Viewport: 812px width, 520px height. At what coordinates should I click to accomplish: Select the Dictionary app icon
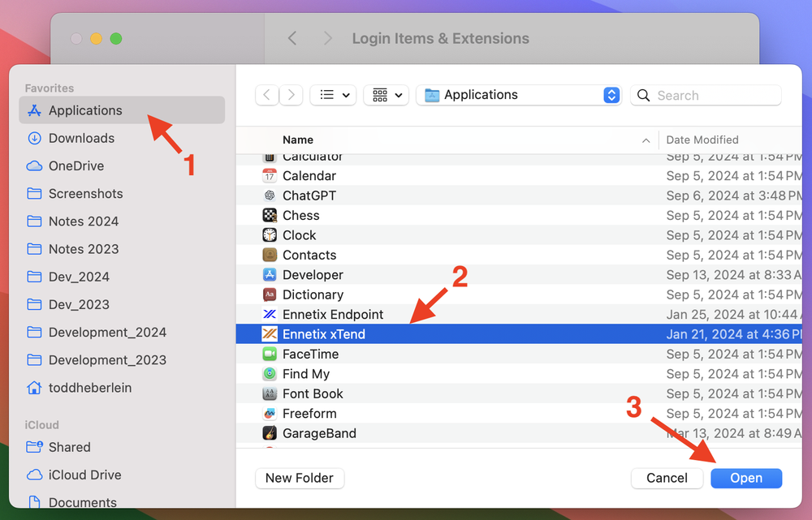pyautogui.click(x=270, y=294)
